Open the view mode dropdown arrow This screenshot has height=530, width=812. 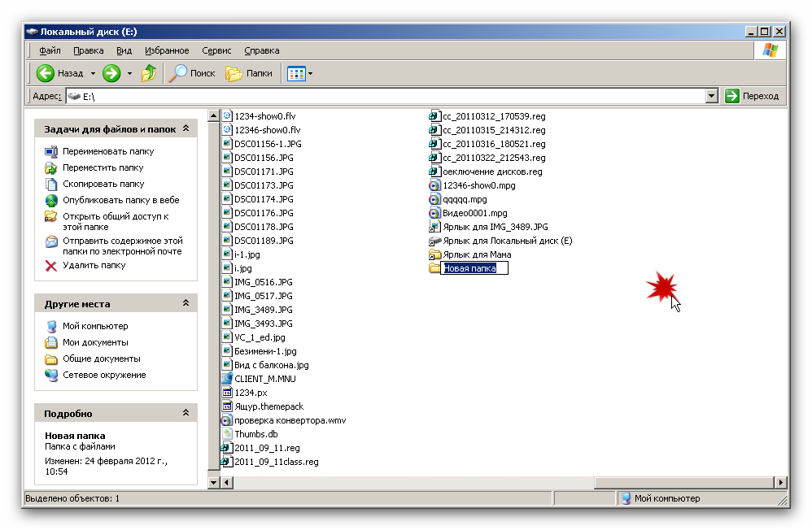point(310,73)
